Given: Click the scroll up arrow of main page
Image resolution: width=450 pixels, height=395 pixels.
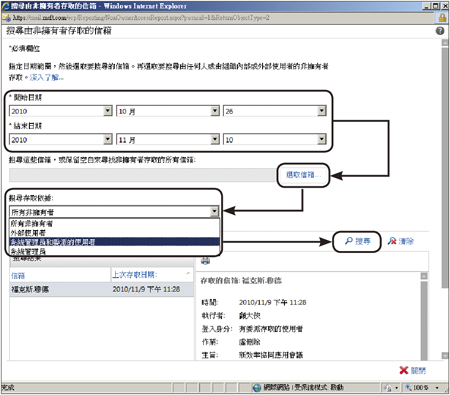Looking at the screenshot, I should tap(445, 43).
